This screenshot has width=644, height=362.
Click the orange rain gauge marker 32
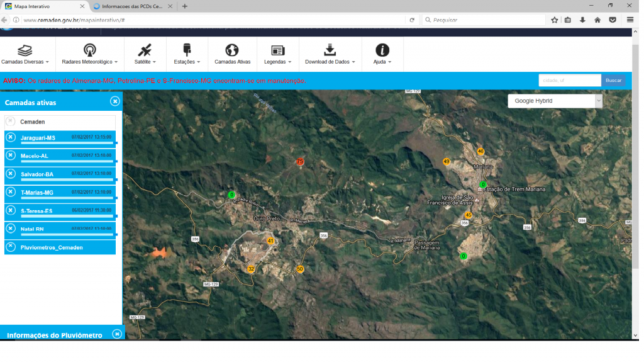coord(251,269)
